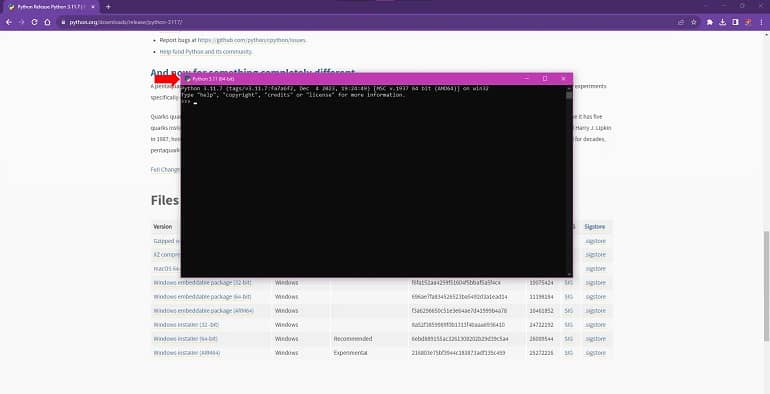The image size is (770, 394).
Task: Open SIG link for Windows installer (64-bit)
Action: coord(569,339)
